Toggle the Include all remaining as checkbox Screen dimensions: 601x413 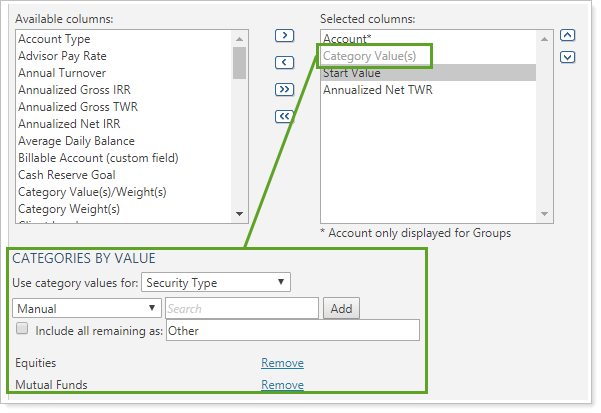click(22, 330)
